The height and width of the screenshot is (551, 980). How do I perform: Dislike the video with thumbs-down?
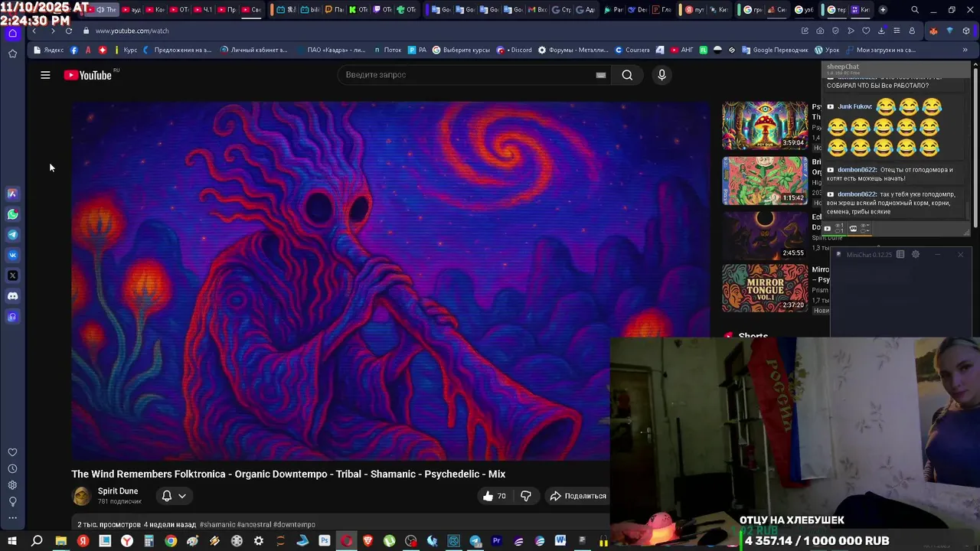[x=526, y=496]
